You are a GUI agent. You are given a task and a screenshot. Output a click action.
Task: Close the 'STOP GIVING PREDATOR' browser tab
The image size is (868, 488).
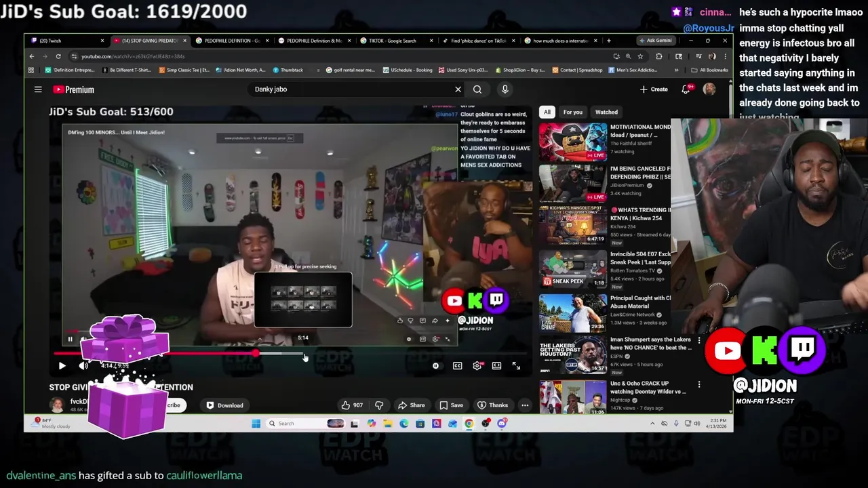tap(184, 41)
